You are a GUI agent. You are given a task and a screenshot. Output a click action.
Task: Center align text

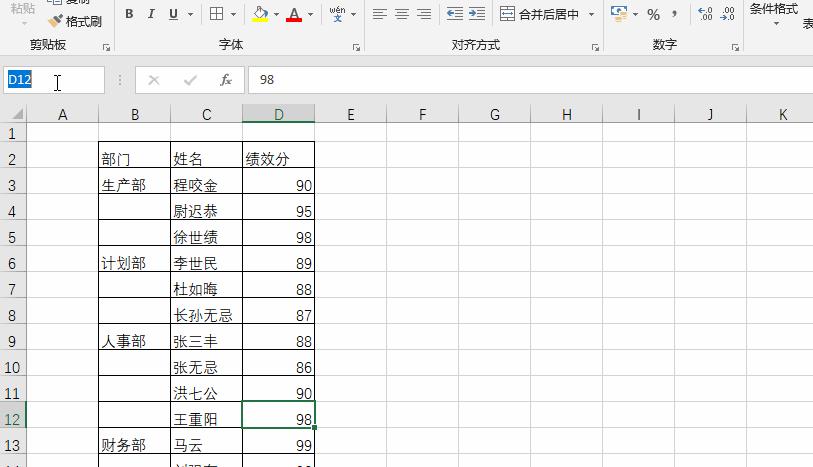(402, 14)
